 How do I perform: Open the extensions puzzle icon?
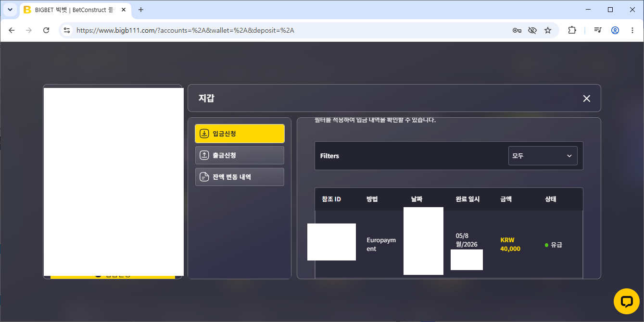pos(572,30)
